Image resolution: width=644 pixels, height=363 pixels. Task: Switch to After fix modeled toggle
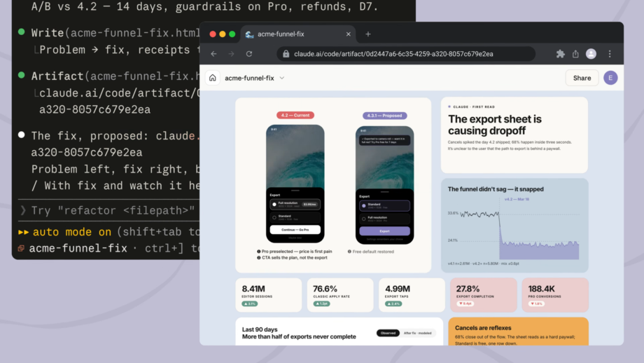pos(417,333)
